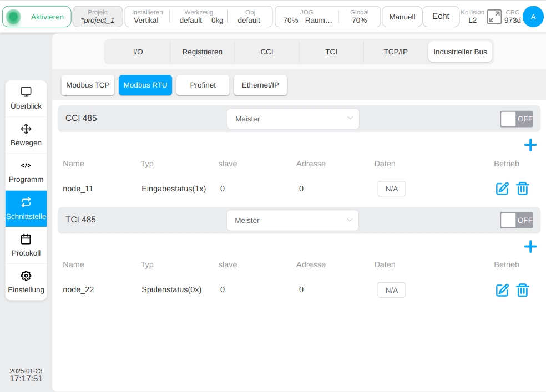
Task: Click the CCI 485 section label
Action: click(81, 118)
